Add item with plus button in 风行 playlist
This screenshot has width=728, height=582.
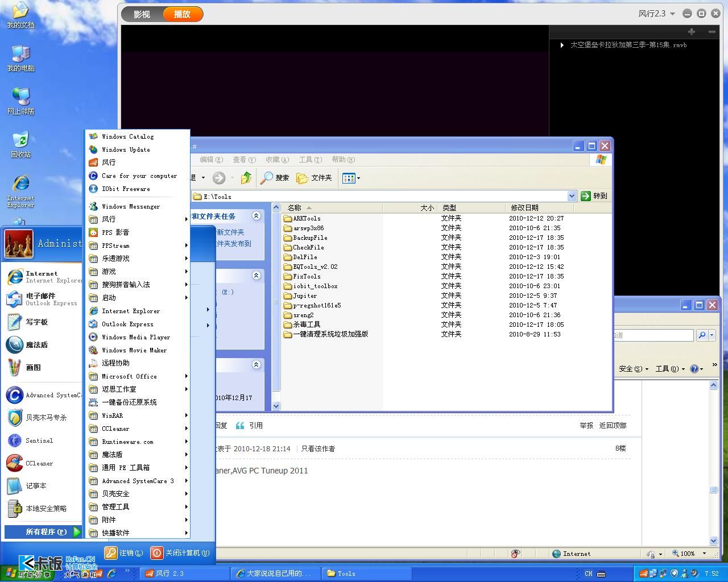(692, 32)
